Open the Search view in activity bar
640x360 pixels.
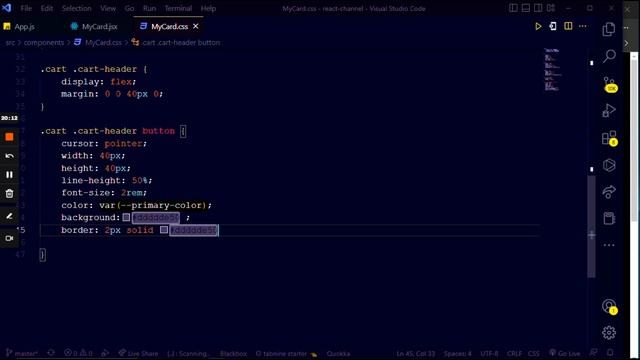point(609,56)
